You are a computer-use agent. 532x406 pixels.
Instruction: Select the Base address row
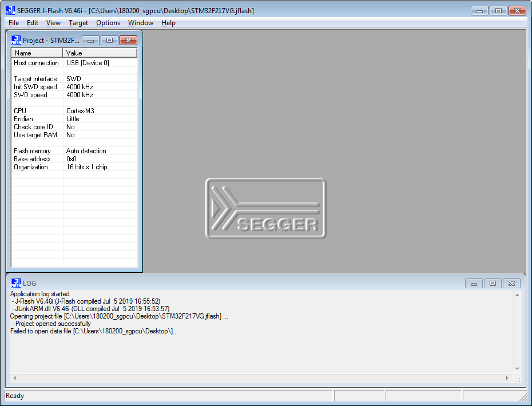(74, 159)
